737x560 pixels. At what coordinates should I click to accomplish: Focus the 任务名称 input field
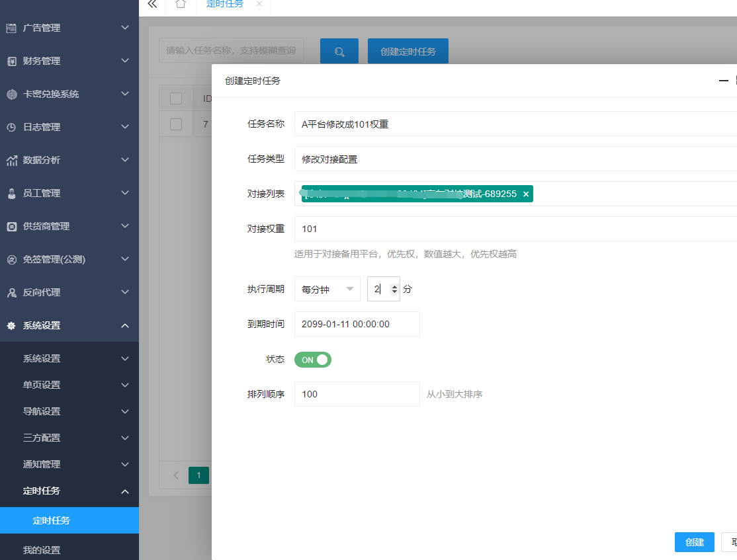pyautogui.click(x=515, y=124)
